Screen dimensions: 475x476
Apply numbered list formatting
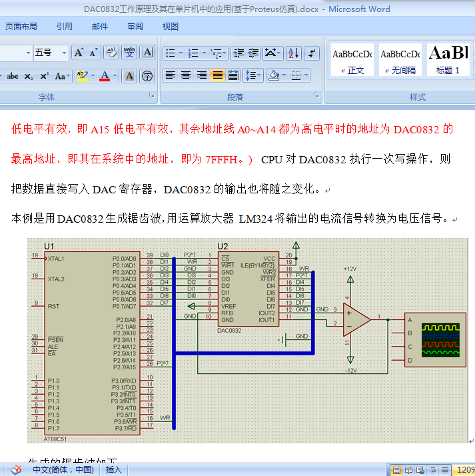point(193,53)
